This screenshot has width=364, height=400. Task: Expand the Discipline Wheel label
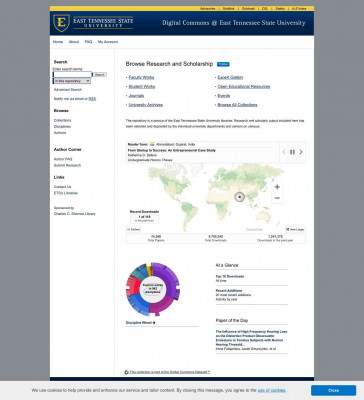coord(140,323)
